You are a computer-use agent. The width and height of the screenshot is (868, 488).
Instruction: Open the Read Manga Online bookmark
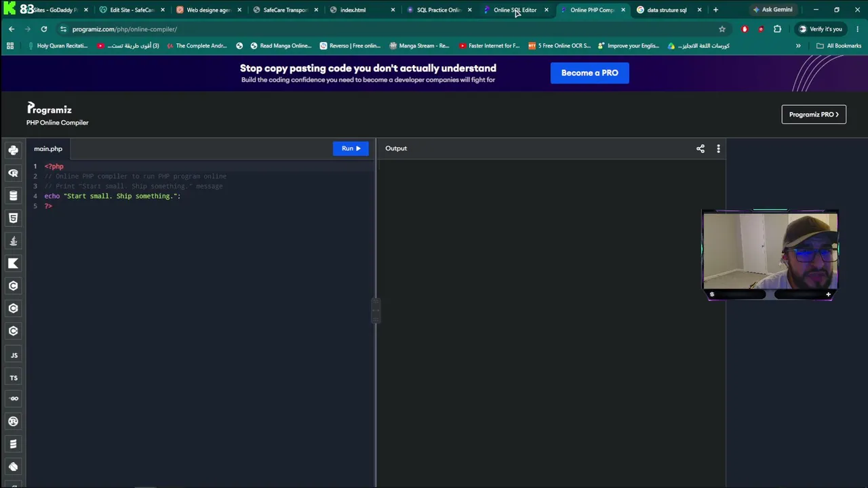pyautogui.click(x=280, y=46)
